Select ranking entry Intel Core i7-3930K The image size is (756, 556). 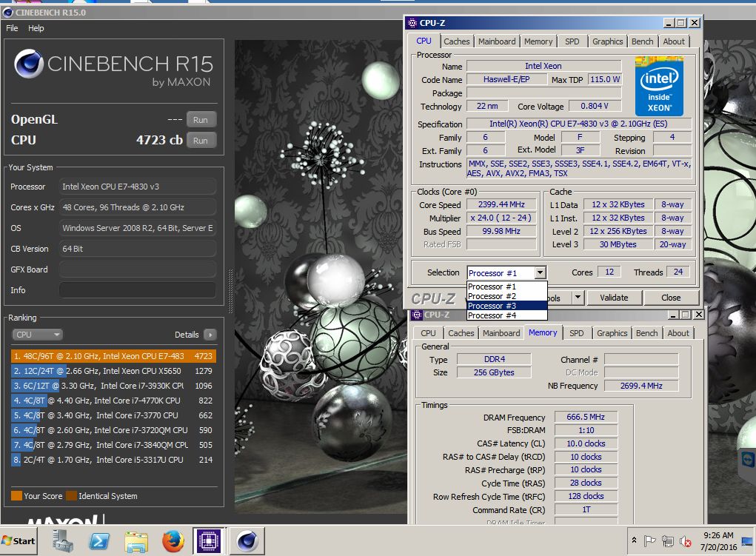[113, 386]
